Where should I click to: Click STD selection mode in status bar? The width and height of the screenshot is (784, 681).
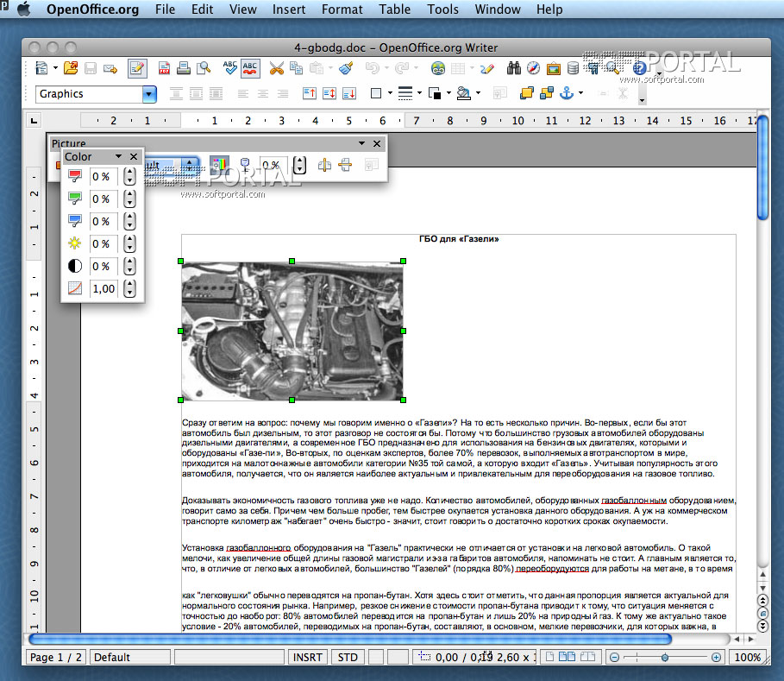point(348,657)
